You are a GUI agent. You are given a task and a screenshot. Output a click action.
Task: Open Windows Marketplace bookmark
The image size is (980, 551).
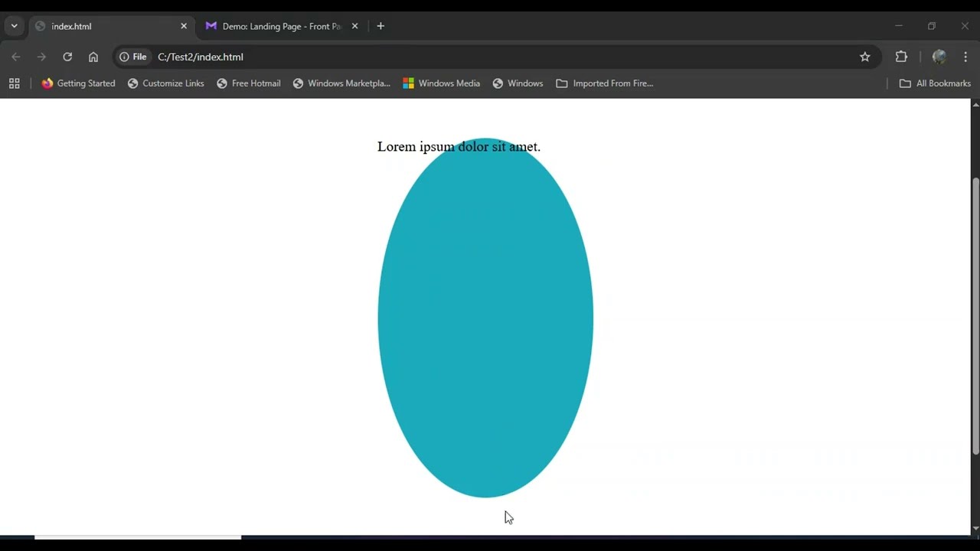(341, 83)
